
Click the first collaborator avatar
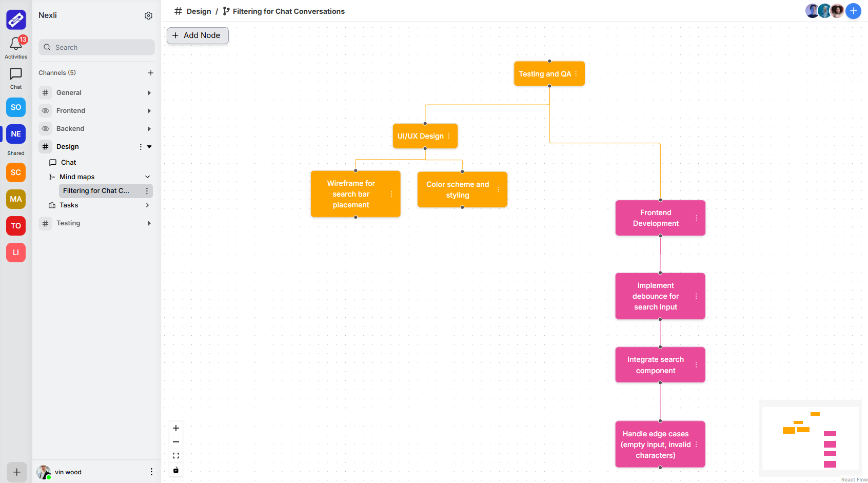click(812, 11)
